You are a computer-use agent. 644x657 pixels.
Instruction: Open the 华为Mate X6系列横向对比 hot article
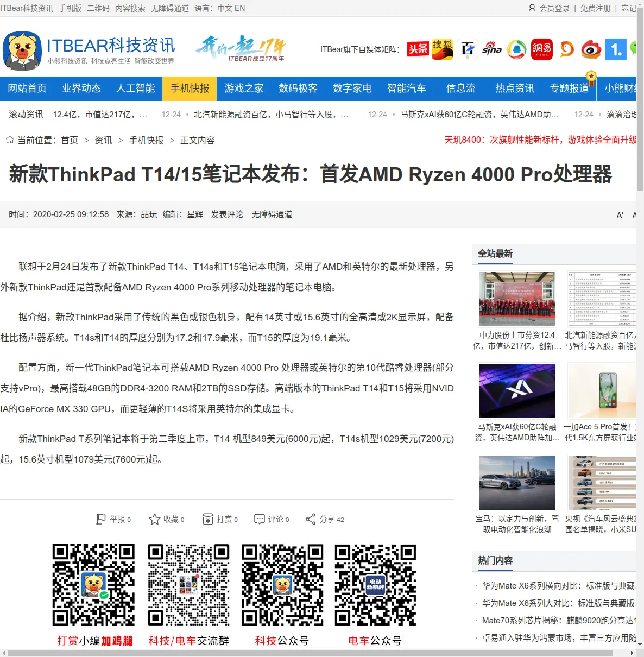[x=559, y=586]
